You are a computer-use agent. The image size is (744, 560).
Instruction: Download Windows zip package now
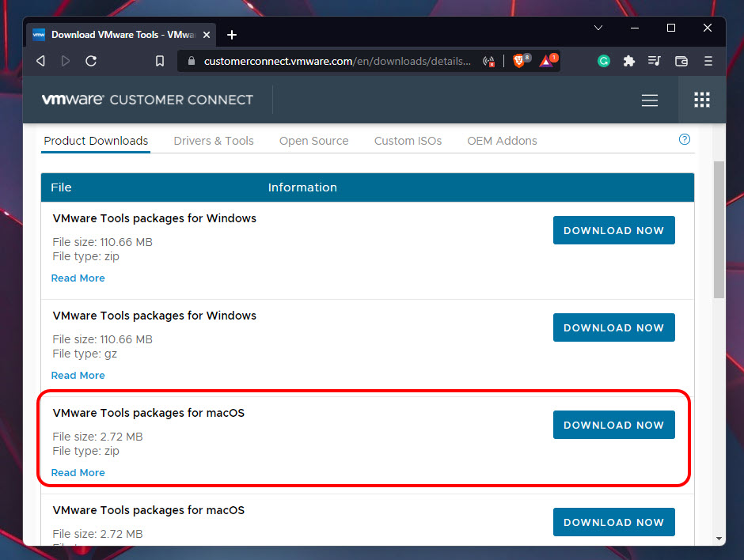coord(613,230)
